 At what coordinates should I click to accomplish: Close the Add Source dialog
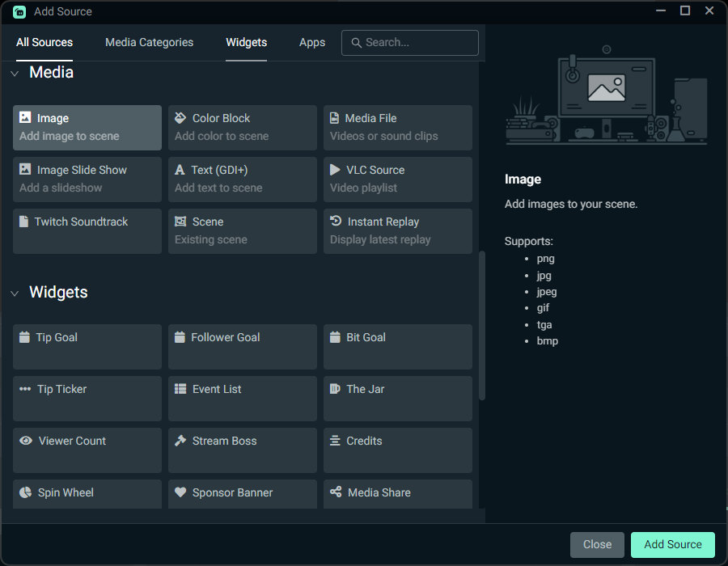597,544
